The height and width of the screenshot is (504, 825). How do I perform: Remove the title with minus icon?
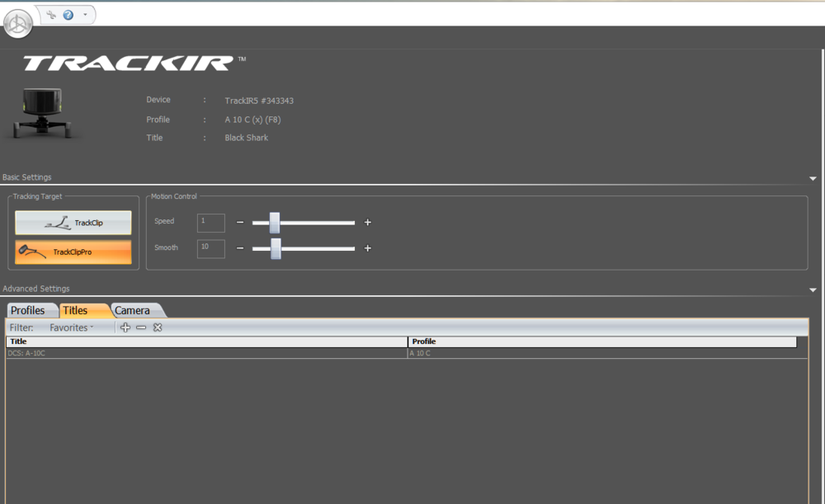pyautogui.click(x=141, y=327)
